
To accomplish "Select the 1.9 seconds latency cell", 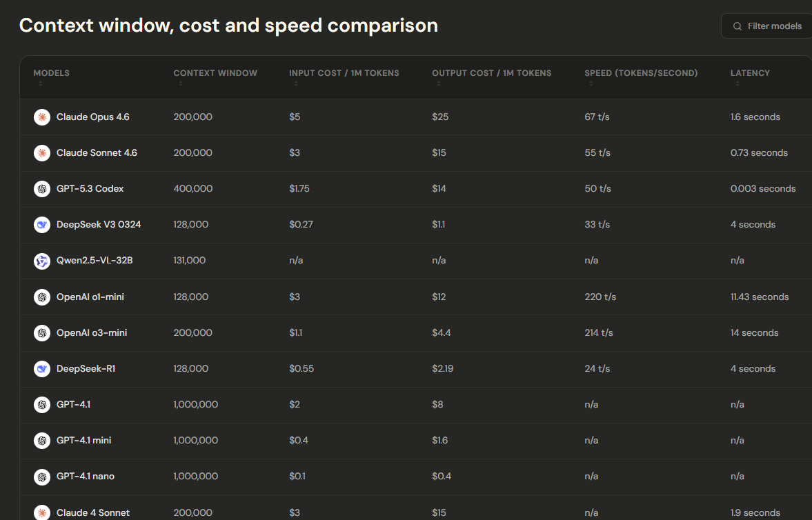I will 755,512.
